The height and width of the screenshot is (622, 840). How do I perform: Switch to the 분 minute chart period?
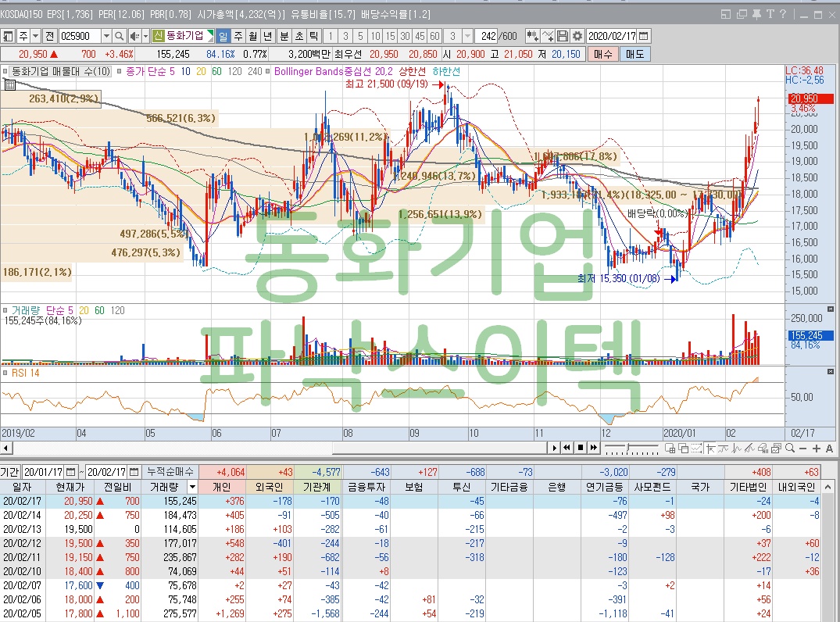[284, 36]
